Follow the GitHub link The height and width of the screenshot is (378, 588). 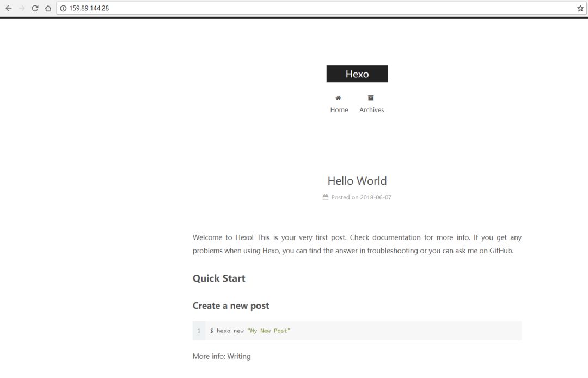pos(501,251)
